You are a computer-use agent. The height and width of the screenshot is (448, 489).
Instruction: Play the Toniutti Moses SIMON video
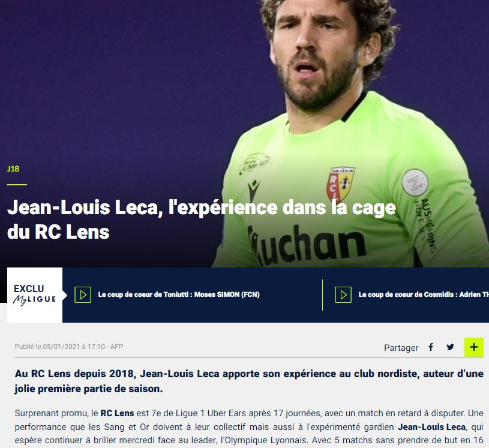click(x=83, y=294)
